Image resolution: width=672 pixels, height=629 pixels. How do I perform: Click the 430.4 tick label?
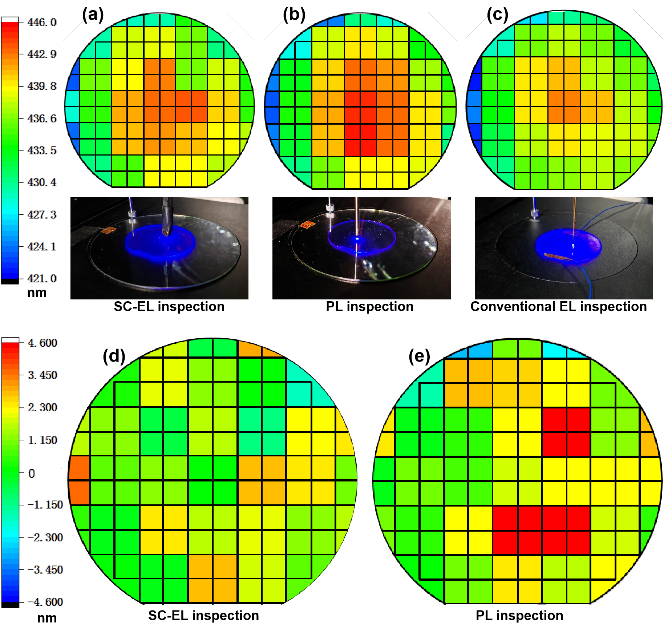[42, 182]
